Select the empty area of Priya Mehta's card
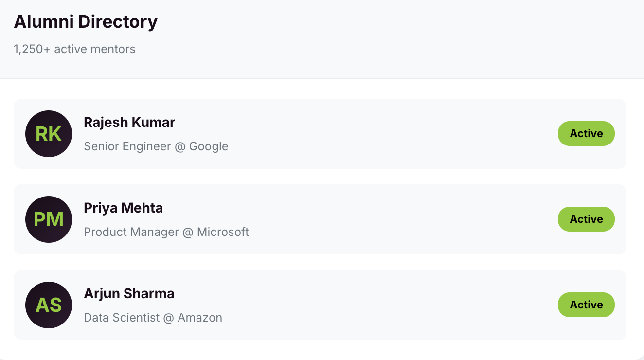Image resolution: width=644 pixels, height=360 pixels. tap(389, 219)
